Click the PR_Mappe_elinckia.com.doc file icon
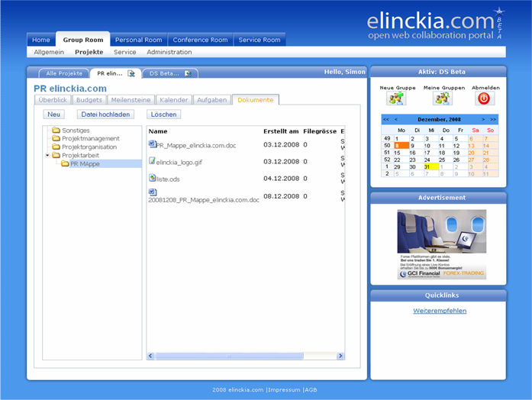Viewport: 532px width, 400px height. click(152, 144)
